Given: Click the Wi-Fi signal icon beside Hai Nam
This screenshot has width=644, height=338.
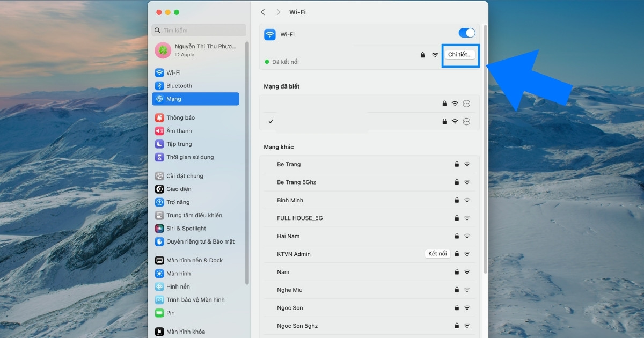Looking at the screenshot, I should [x=466, y=236].
